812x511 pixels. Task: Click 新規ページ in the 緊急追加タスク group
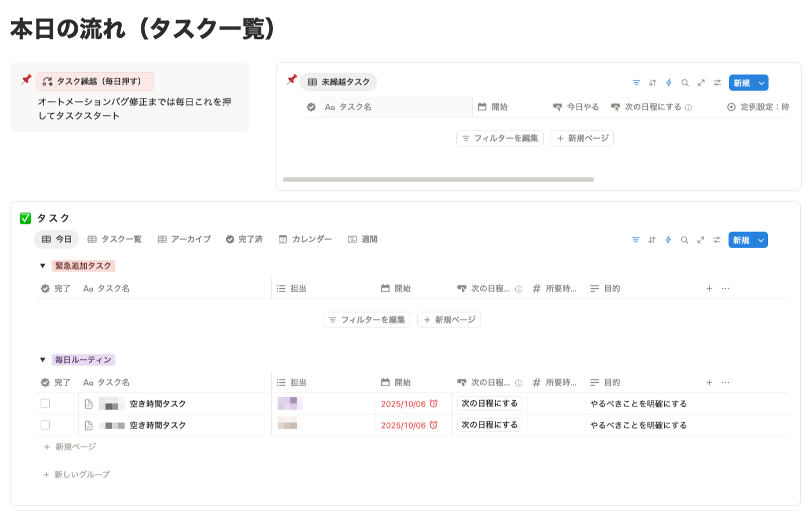(449, 320)
